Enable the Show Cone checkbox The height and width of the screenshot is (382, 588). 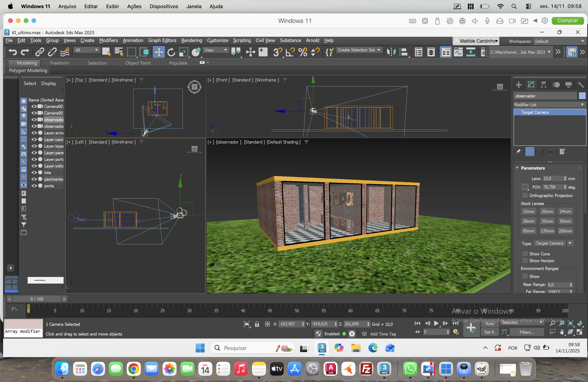(525, 254)
